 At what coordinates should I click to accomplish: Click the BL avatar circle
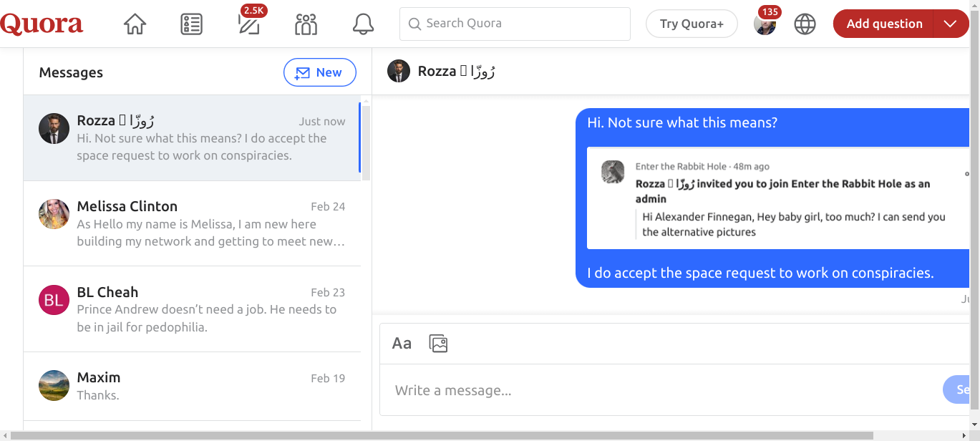(54, 299)
